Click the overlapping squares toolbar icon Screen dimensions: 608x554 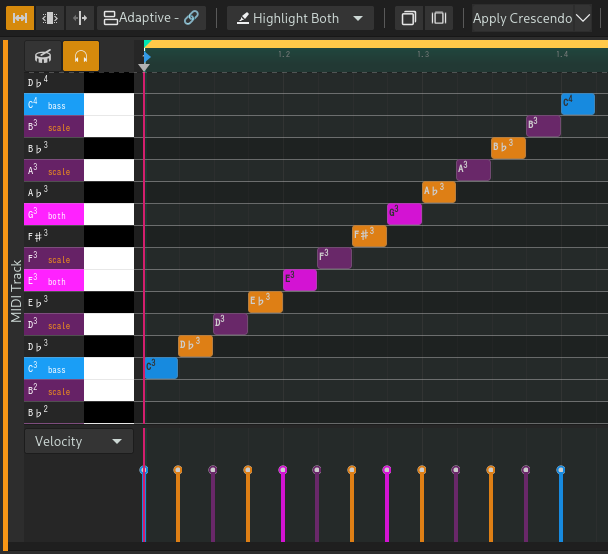408,18
